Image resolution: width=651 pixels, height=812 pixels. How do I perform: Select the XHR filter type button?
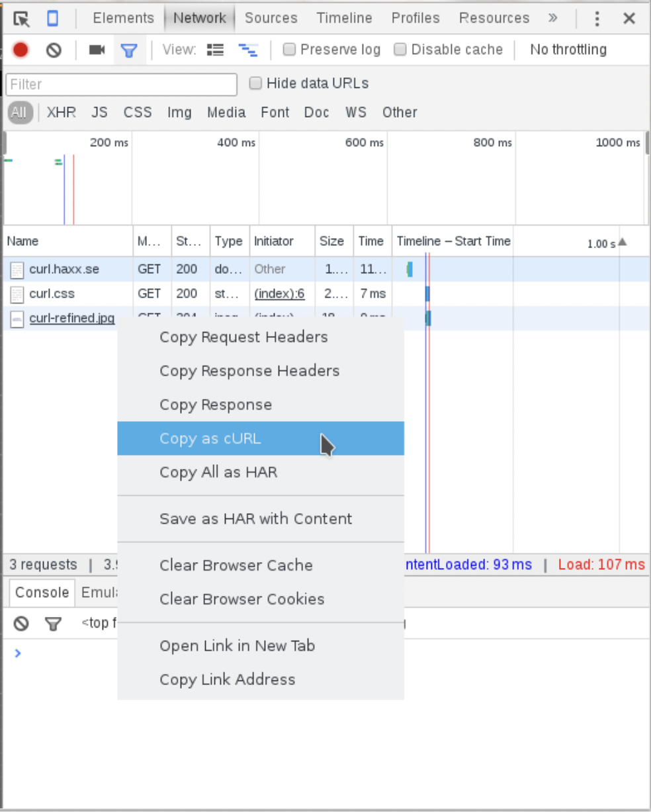coord(62,112)
